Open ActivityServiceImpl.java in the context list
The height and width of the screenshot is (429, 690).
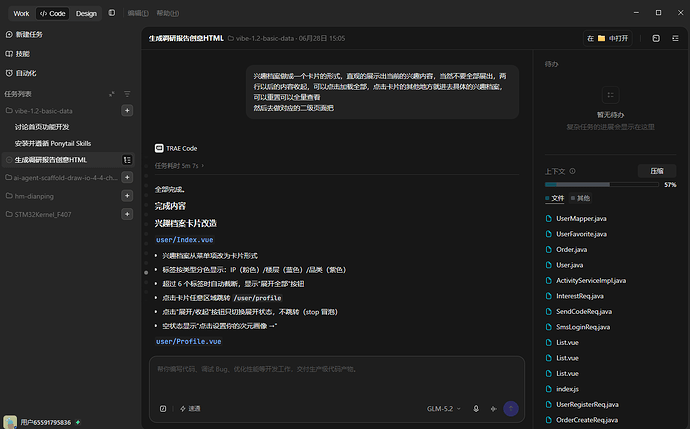coord(591,280)
